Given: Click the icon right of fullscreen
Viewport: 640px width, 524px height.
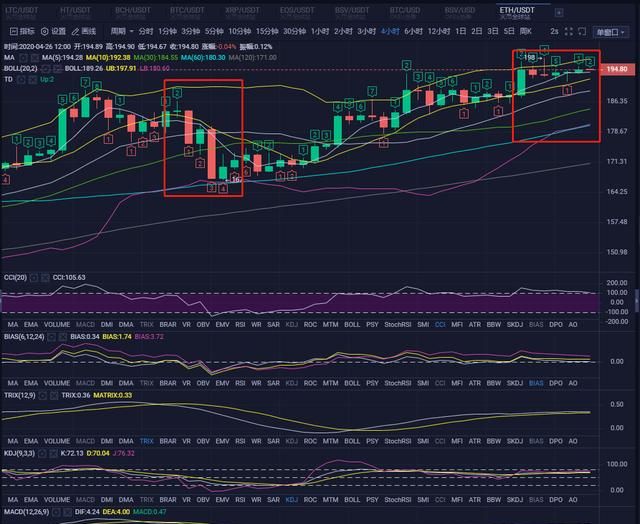Looking at the screenshot, I should click(582, 31).
